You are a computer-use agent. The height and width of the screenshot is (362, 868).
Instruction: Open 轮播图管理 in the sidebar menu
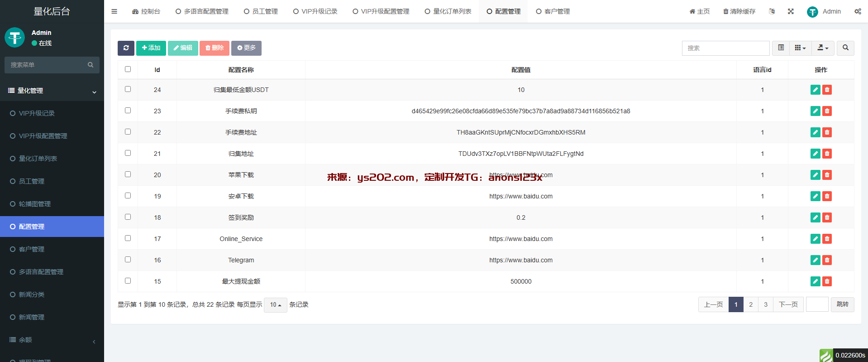pyautogui.click(x=35, y=204)
